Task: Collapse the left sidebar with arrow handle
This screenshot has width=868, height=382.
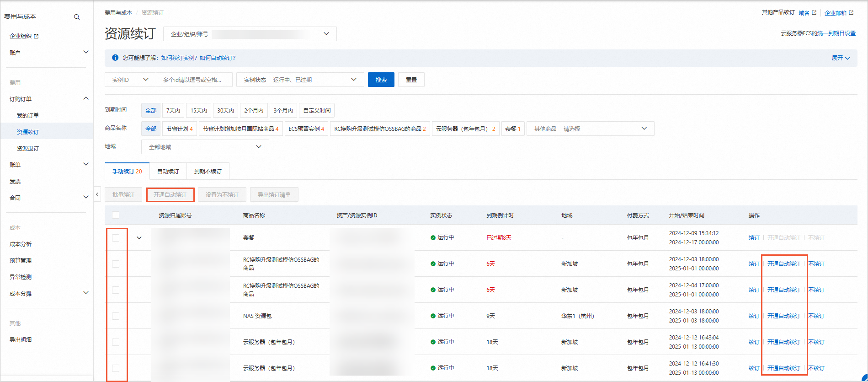Action: [97, 194]
